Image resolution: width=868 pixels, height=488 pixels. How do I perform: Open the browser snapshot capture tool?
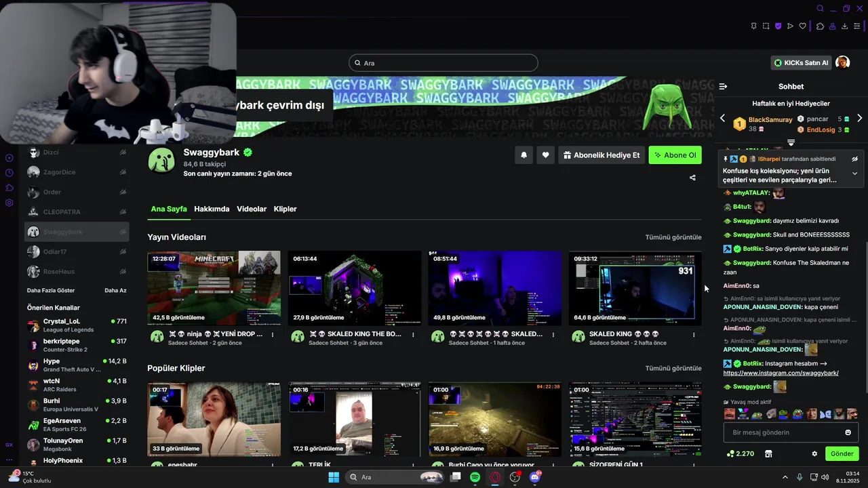[x=766, y=26]
